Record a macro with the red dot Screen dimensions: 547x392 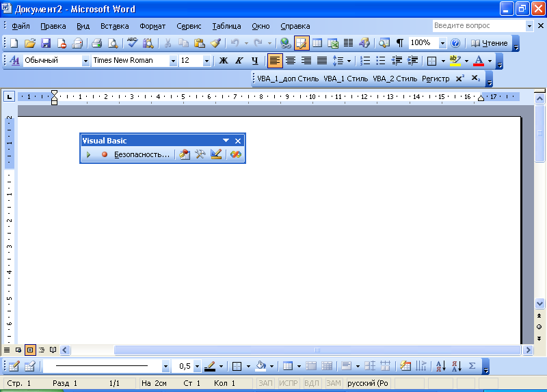105,154
